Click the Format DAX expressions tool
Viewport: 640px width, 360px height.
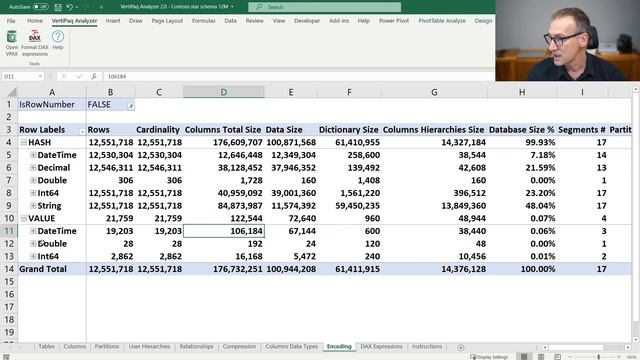pos(35,43)
